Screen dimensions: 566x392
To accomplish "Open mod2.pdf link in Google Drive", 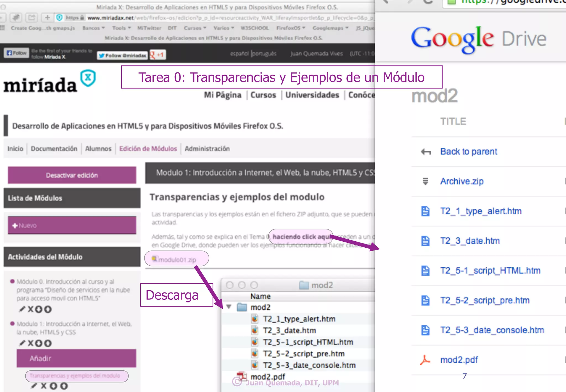I will [459, 360].
